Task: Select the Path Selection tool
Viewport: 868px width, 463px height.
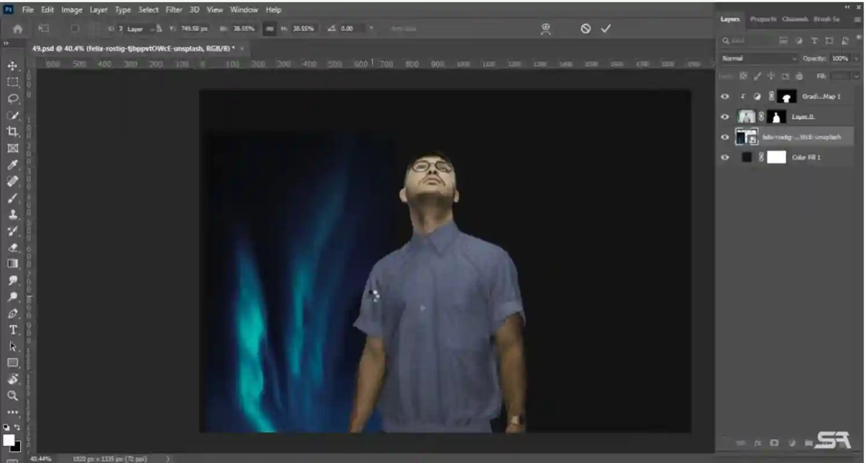Action: (12, 347)
